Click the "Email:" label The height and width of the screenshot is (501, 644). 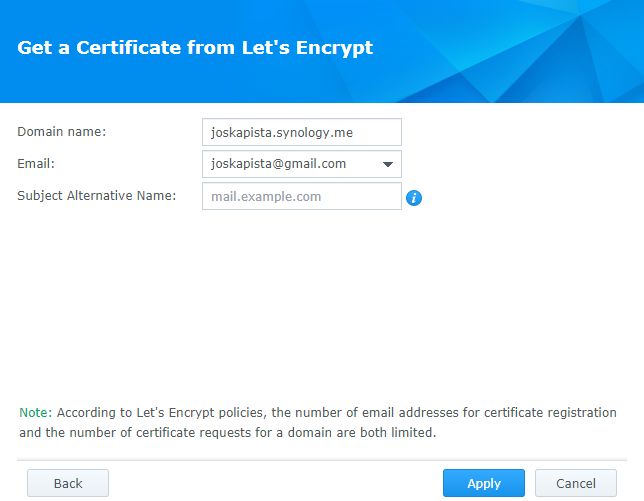pyautogui.click(x=36, y=164)
